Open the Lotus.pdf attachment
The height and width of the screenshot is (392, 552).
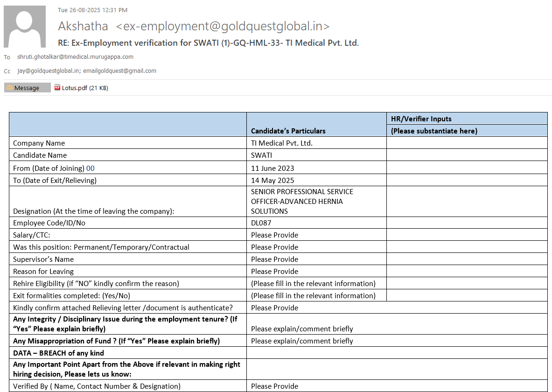[85, 88]
